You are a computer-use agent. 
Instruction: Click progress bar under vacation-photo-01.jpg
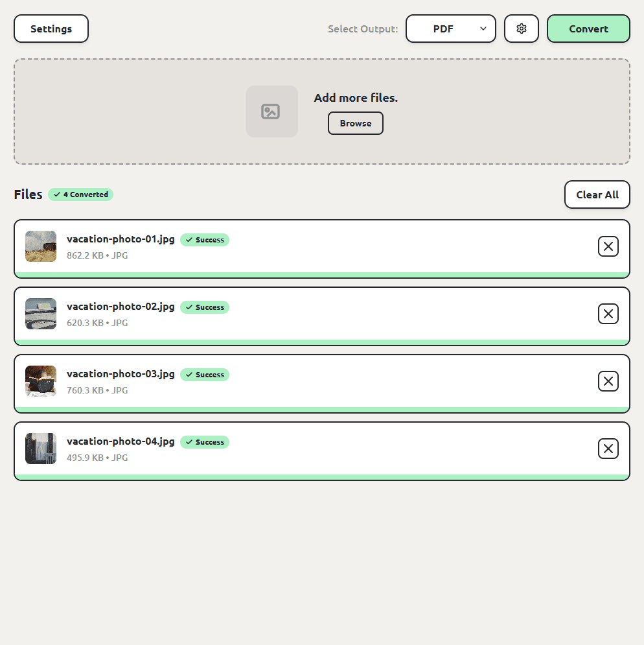coord(322,275)
